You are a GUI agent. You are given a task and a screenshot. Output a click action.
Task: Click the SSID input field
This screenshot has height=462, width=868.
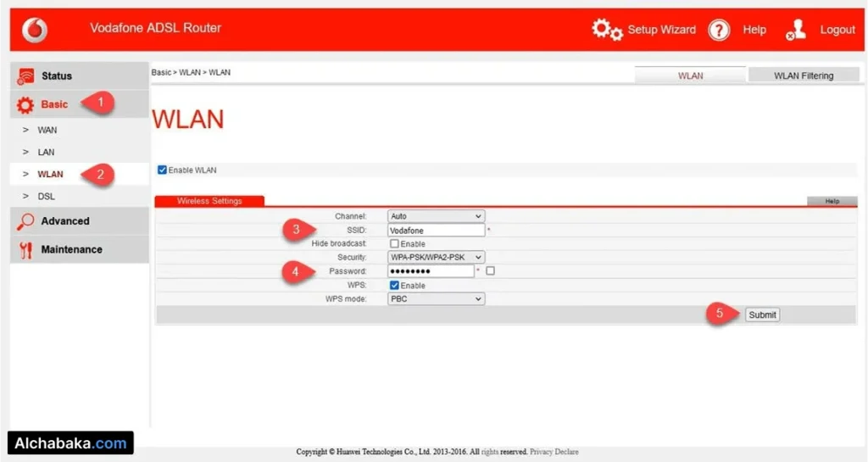click(437, 231)
